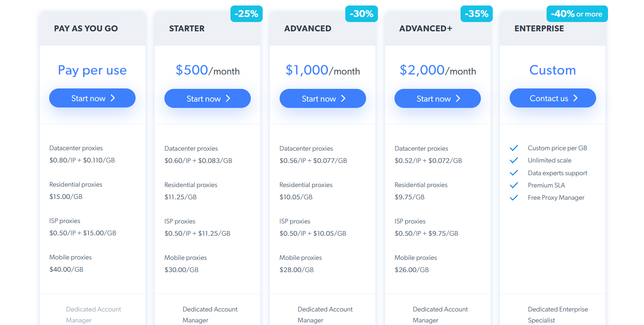Click the checkmark beside Data experts support

514,173
